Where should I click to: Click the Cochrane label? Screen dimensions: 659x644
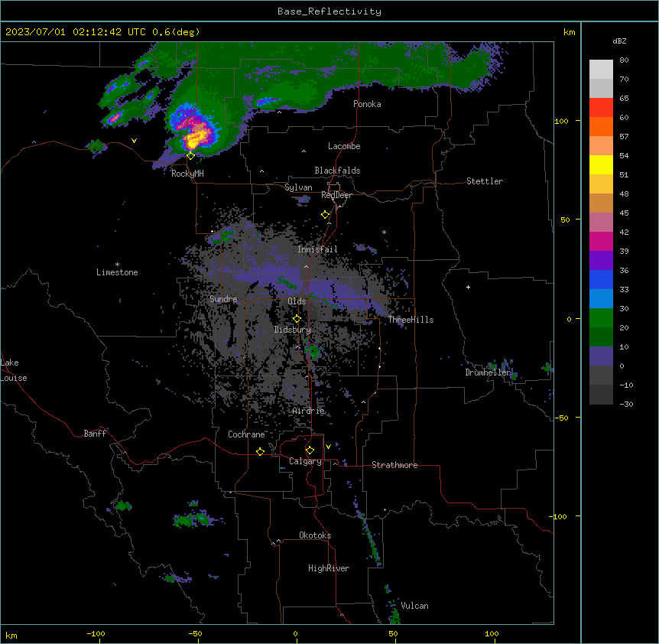click(x=246, y=434)
